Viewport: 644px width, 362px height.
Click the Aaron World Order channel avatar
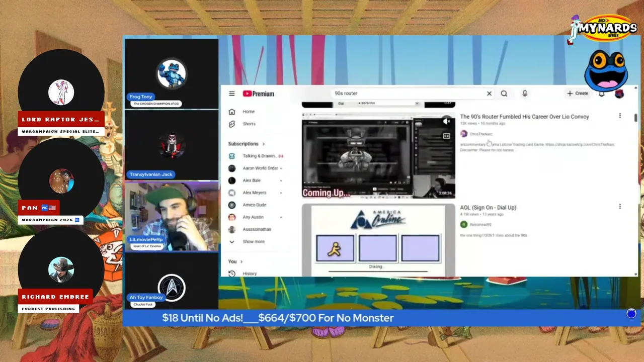tap(231, 168)
